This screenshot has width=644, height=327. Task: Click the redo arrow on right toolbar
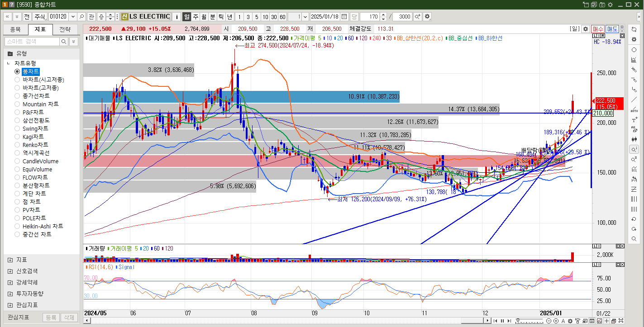[x=634, y=229]
